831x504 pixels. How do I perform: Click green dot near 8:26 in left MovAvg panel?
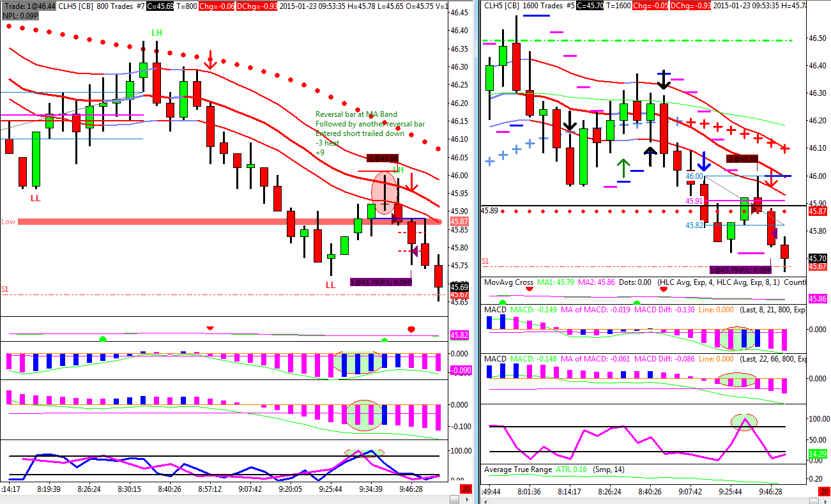(x=103, y=339)
